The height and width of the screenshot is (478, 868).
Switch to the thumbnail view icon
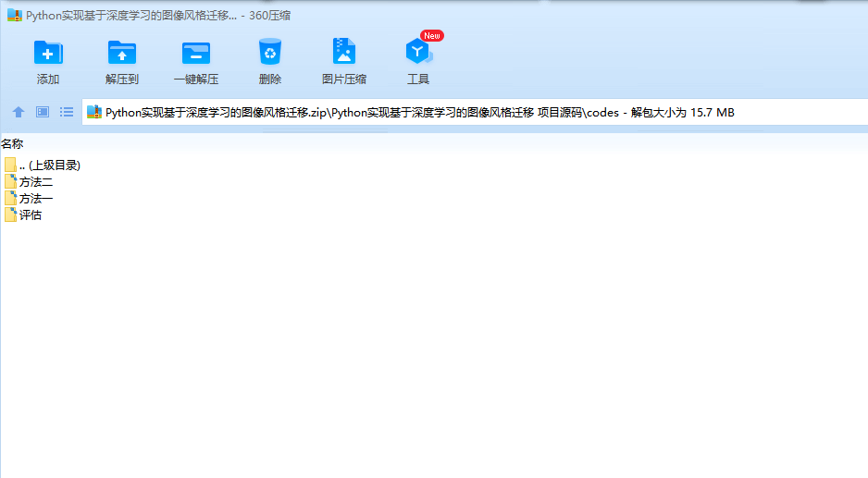[x=43, y=112]
